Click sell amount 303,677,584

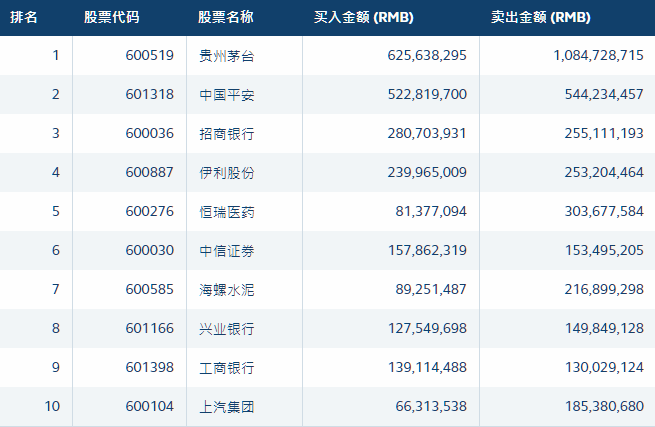(x=604, y=211)
